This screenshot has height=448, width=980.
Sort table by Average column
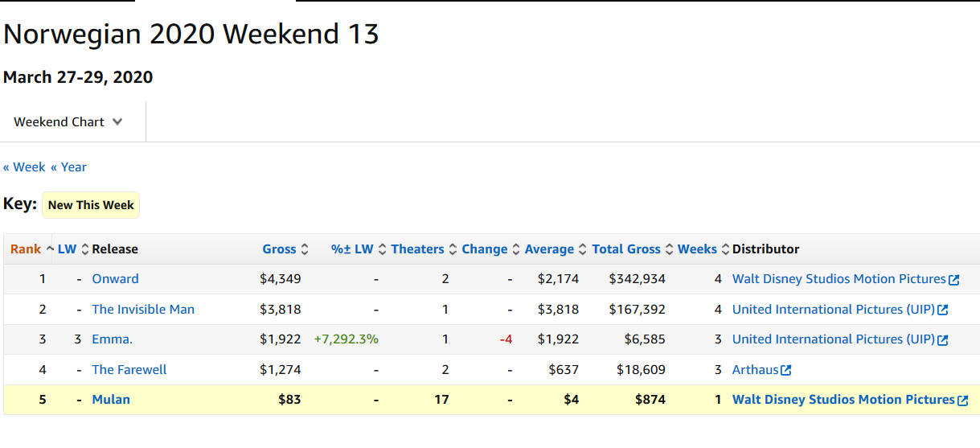click(x=556, y=249)
